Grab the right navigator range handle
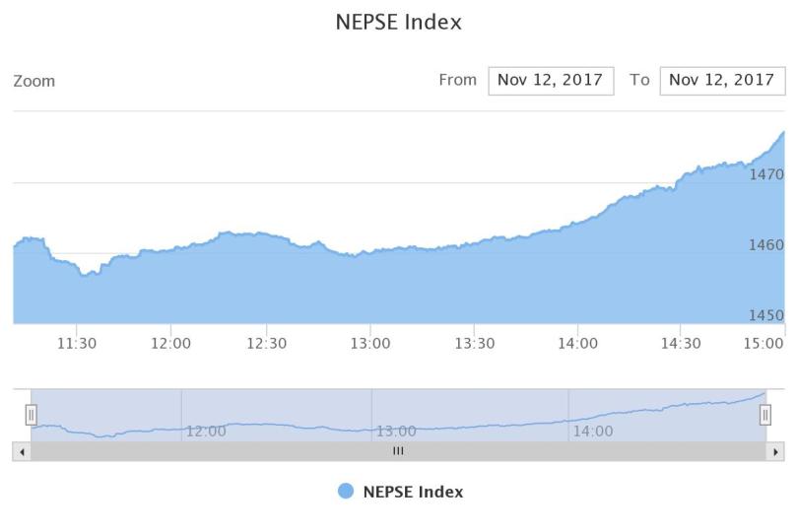 (x=765, y=416)
